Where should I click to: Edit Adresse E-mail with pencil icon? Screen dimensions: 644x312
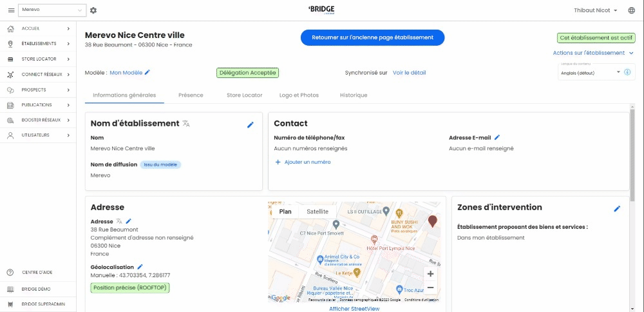[497, 137]
